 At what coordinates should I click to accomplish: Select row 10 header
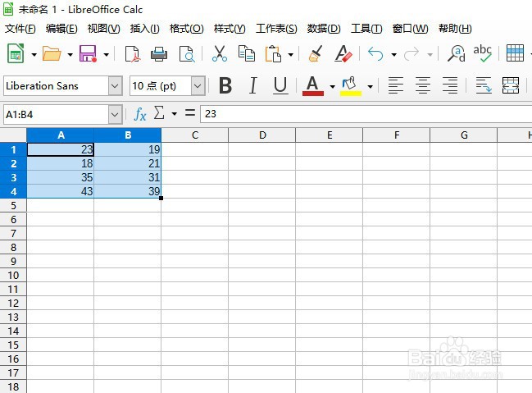[x=13, y=275]
